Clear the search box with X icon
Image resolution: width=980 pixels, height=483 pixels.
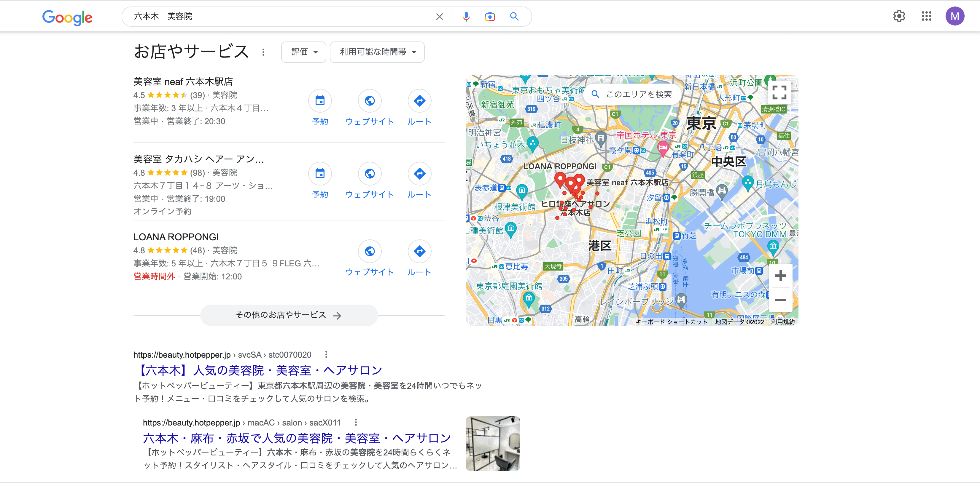pos(439,17)
